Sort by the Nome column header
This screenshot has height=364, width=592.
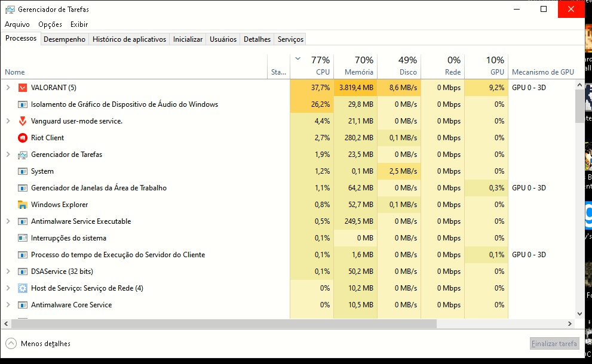pyautogui.click(x=134, y=66)
